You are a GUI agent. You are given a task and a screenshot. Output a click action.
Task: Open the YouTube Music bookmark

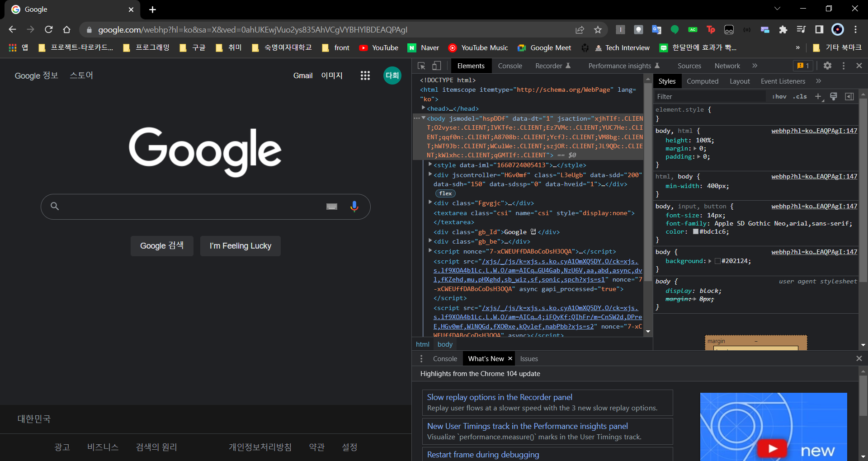pos(478,48)
